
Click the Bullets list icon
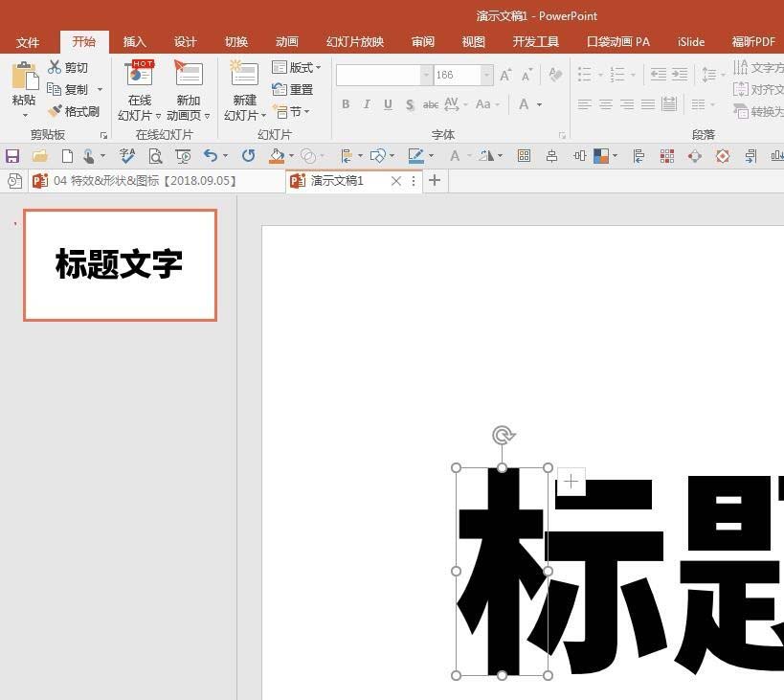pos(585,75)
